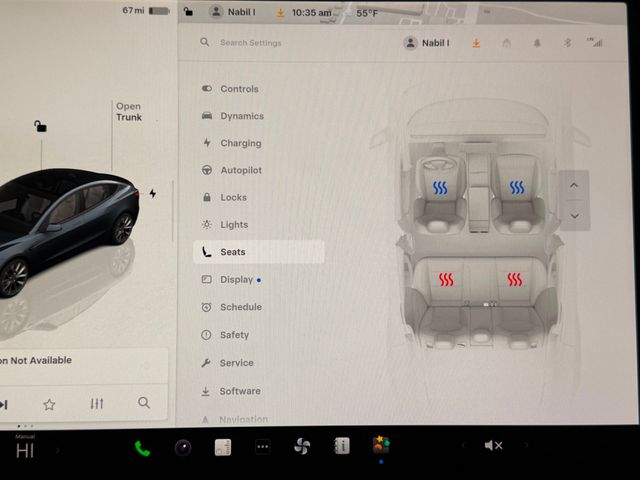640x480 pixels.
Task: Tap Open Trunk on car view
Action: point(128,112)
